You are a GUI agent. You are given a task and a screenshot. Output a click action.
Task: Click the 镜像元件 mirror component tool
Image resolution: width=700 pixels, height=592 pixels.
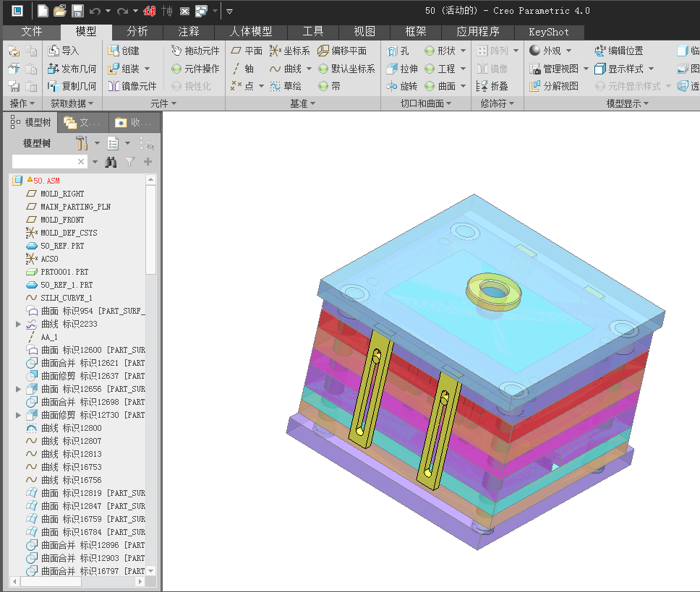[132, 86]
